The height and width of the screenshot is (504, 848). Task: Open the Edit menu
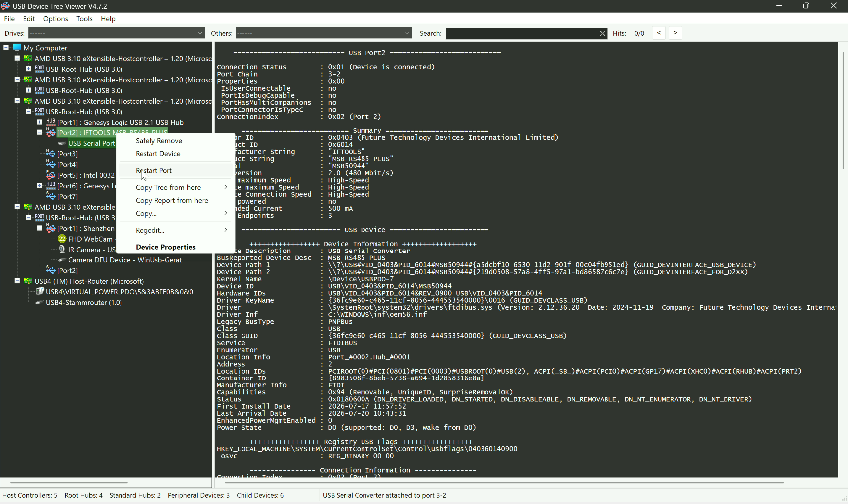(29, 19)
